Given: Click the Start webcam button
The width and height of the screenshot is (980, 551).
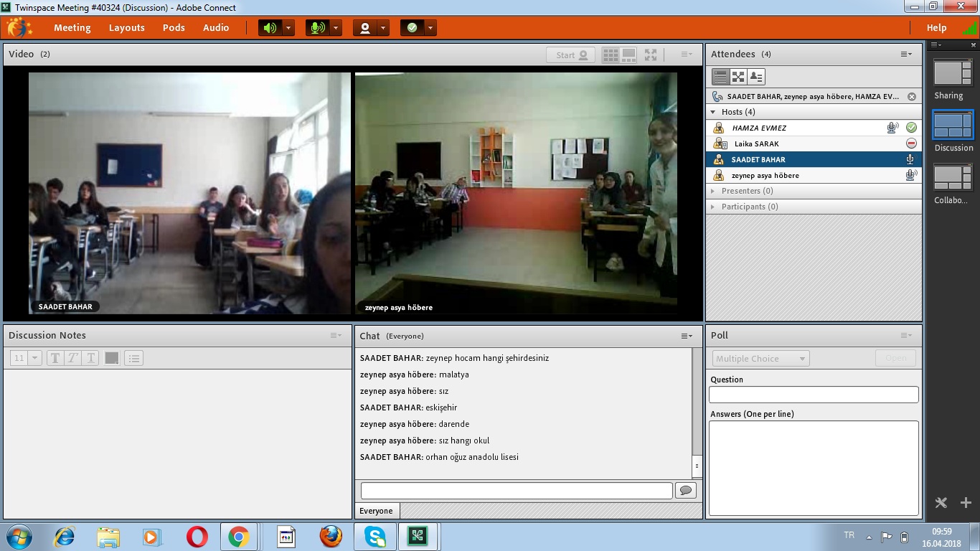Looking at the screenshot, I should pos(571,55).
